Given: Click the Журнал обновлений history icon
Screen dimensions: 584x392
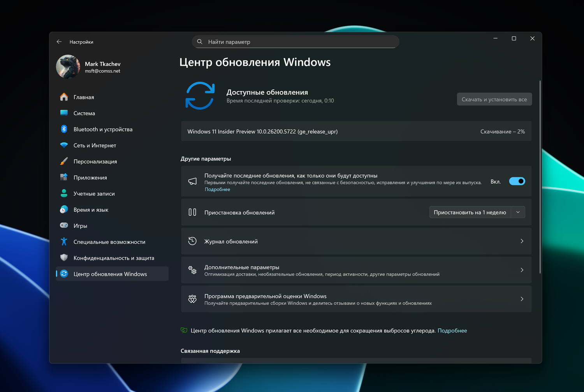Looking at the screenshot, I should pos(192,241).
